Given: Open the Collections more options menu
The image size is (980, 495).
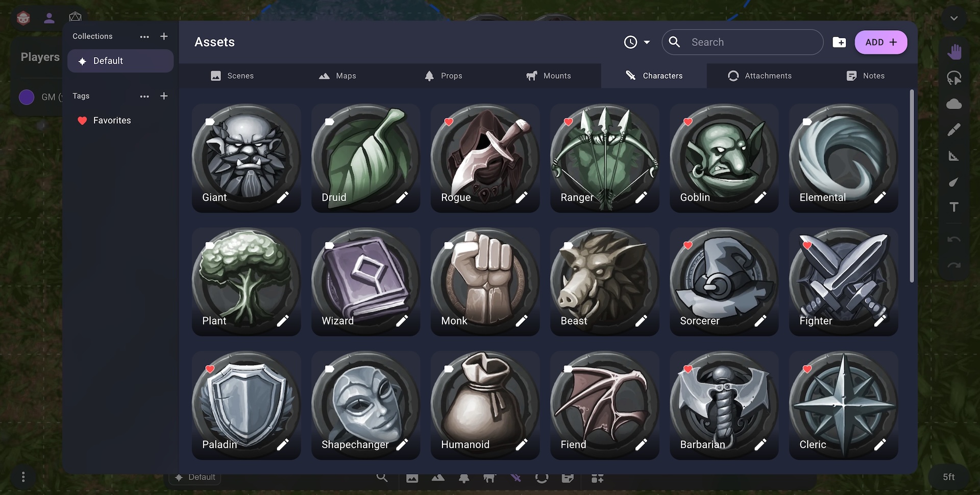Looking at the screenshot, I should click(144, 37).
